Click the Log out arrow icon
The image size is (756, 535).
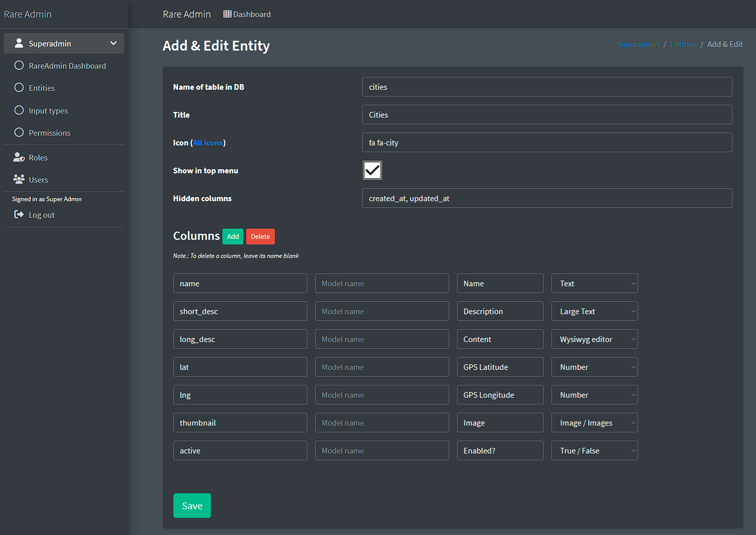click(19, 215)
